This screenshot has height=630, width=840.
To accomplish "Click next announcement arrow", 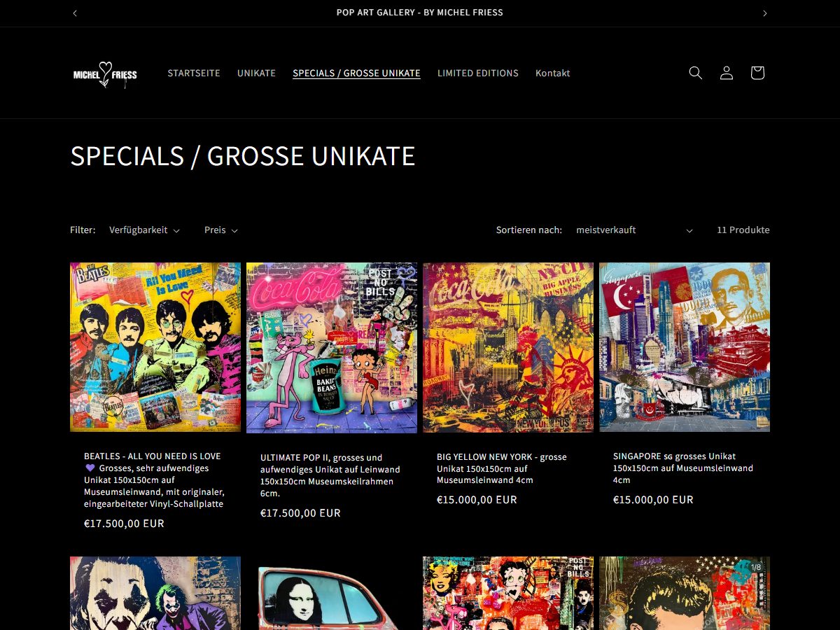I will click(765, 13).
